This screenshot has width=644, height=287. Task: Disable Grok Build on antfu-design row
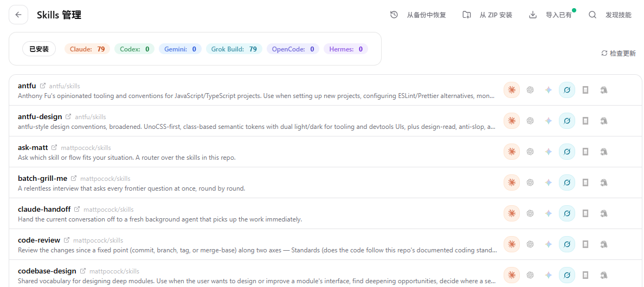tap(567, 121)
